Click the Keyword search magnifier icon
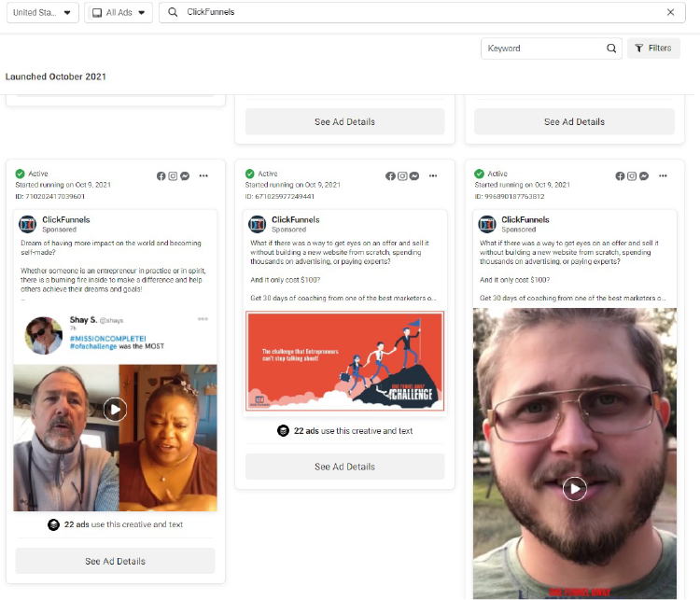 [x=611, y=49]
